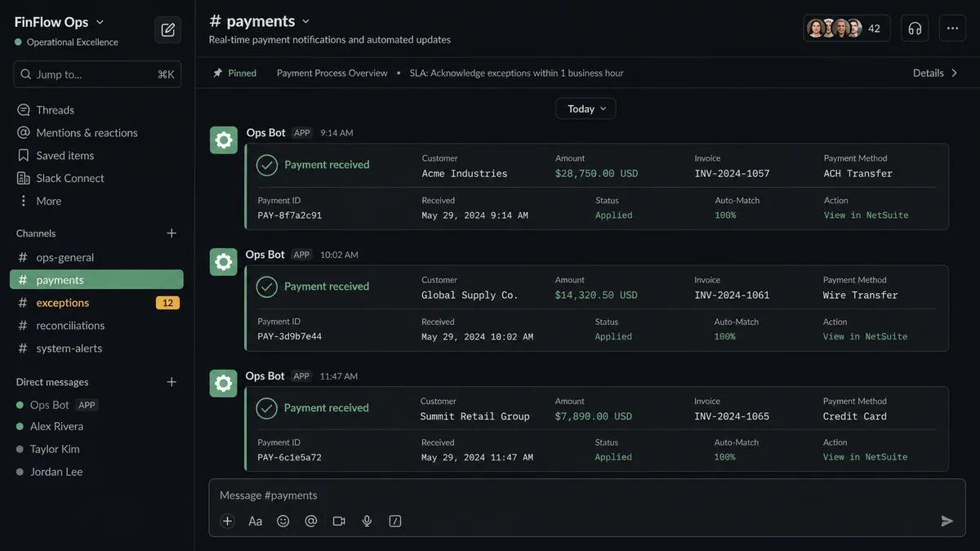The image size is (980, 551).
Task: Open the emoji picker icon
Action: click(x=283, y=521)
